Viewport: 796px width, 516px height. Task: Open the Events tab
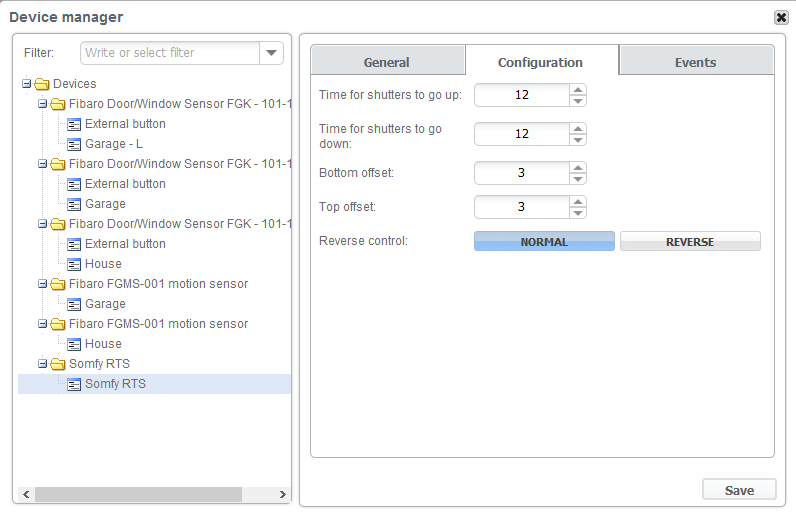tap(695, 62)
